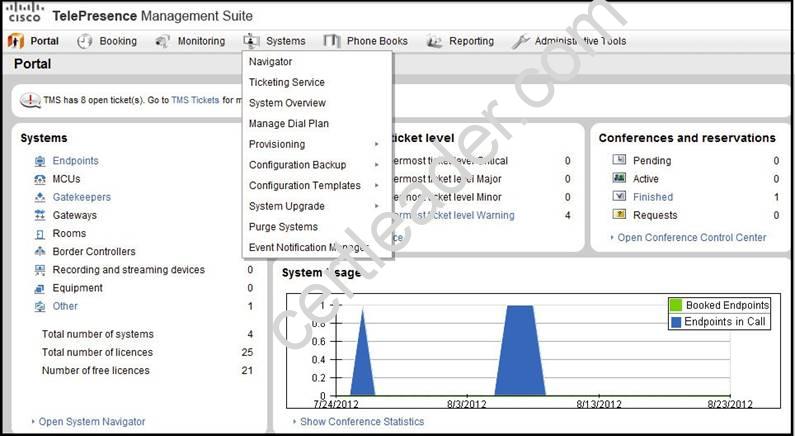Image resolution: width=795 pixels, height=436 pixels.
Task: Click the Portal icon in navigation bar
Action: click(x=16, y=41)
